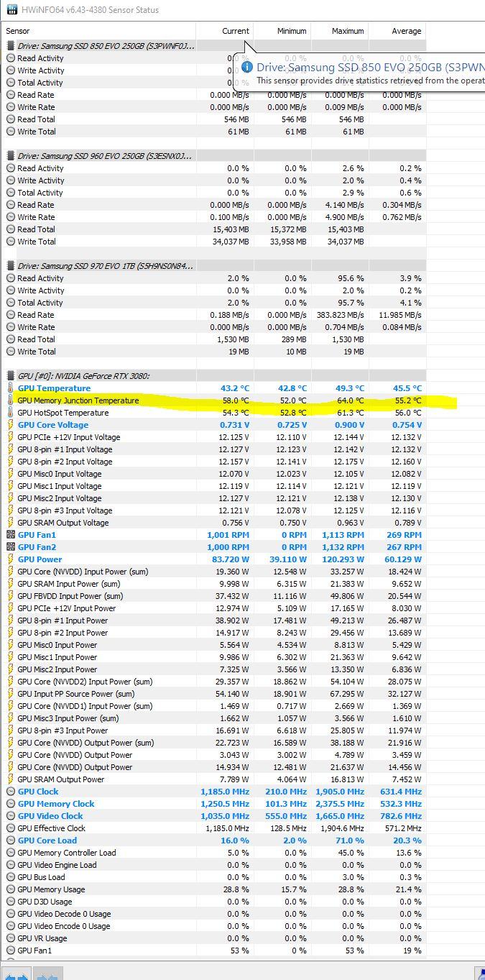Click the round icon for GPU Video Clock

click(x=11, y=816)
